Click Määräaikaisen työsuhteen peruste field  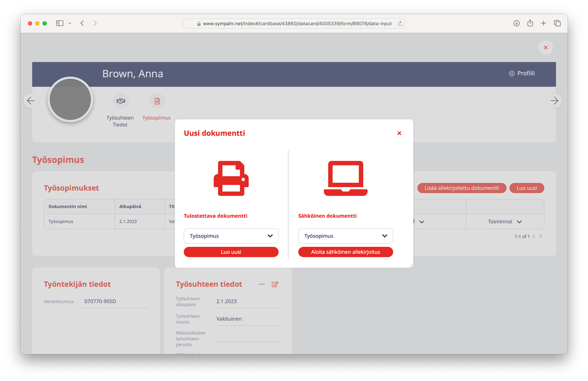tap(247, 336)
